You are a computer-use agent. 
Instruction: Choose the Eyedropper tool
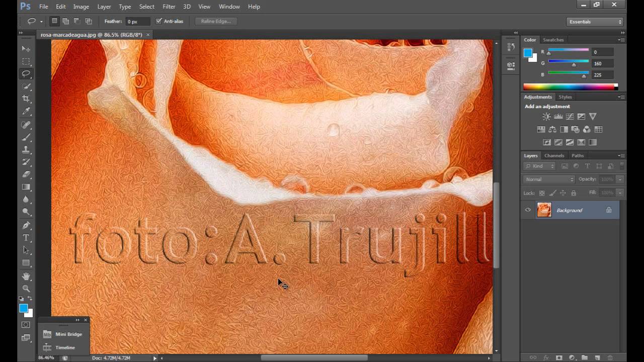click(26, 111)
